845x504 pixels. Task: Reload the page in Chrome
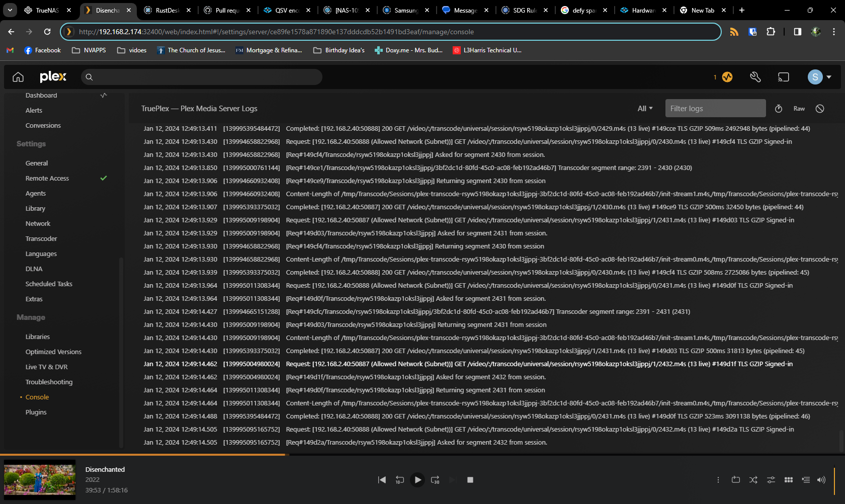(x=47, y=32)
